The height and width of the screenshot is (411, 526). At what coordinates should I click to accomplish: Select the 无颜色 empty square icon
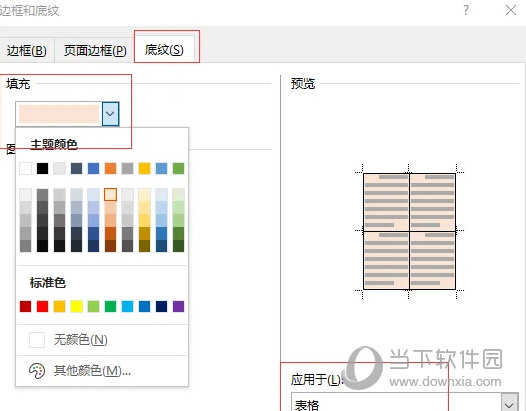tap(37, 340)
